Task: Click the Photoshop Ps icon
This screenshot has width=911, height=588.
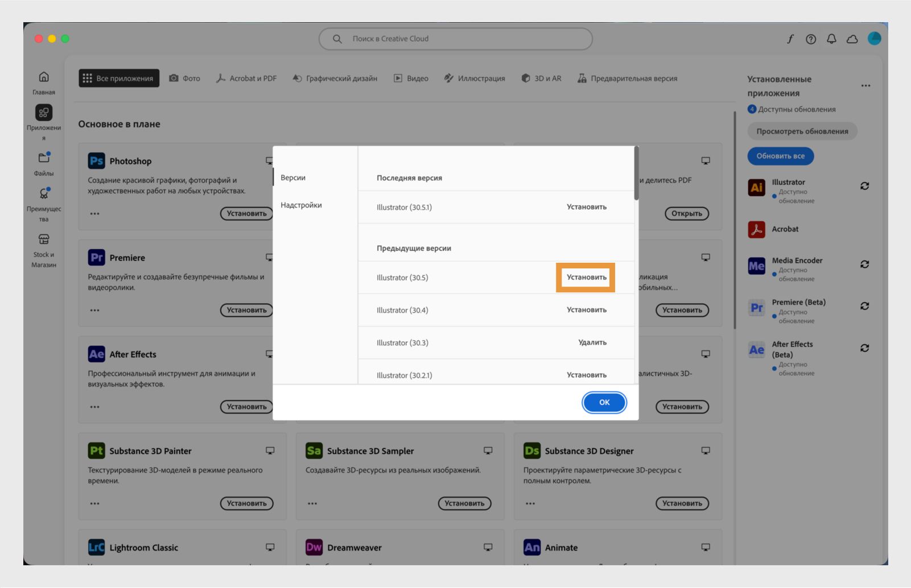Action: [96, 161]
